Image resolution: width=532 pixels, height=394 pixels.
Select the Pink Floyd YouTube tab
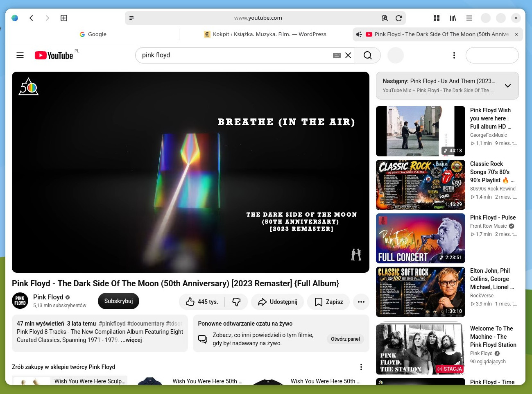coord(437,34)
